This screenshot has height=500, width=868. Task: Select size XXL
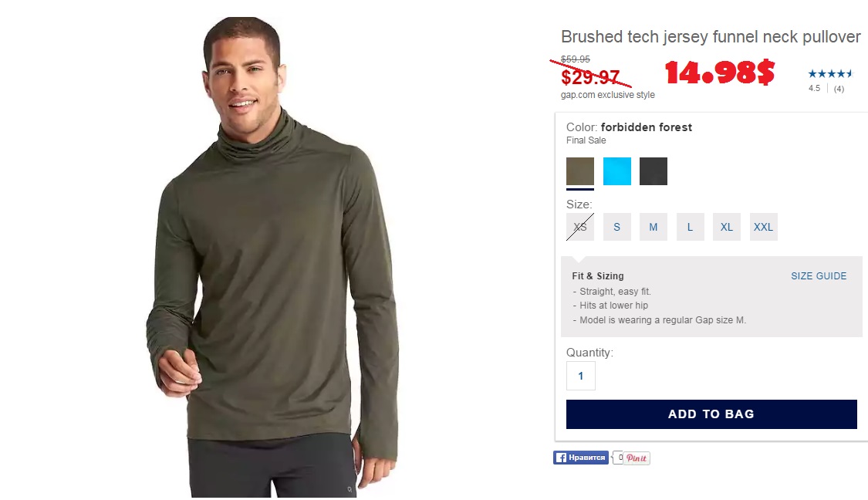(x=763, y=227)
